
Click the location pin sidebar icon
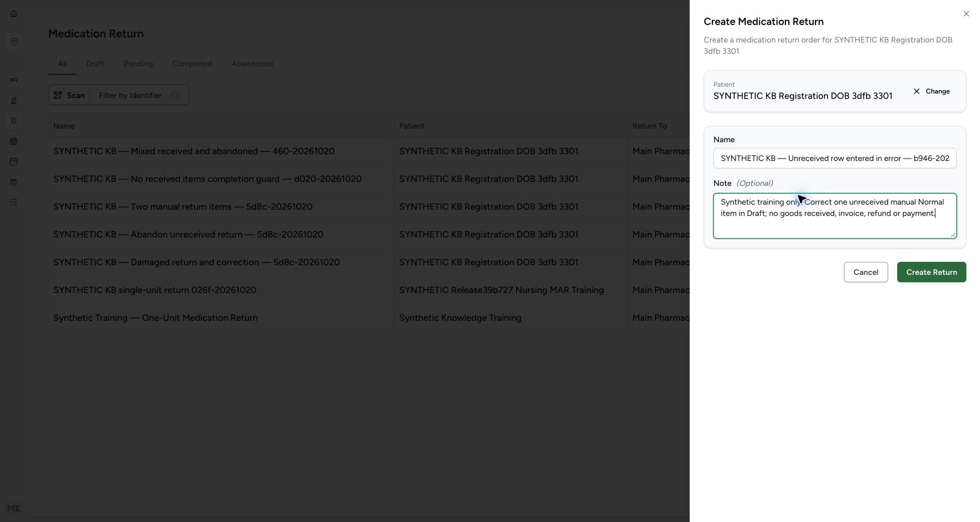pyautogui.click(x=14, y=42)
